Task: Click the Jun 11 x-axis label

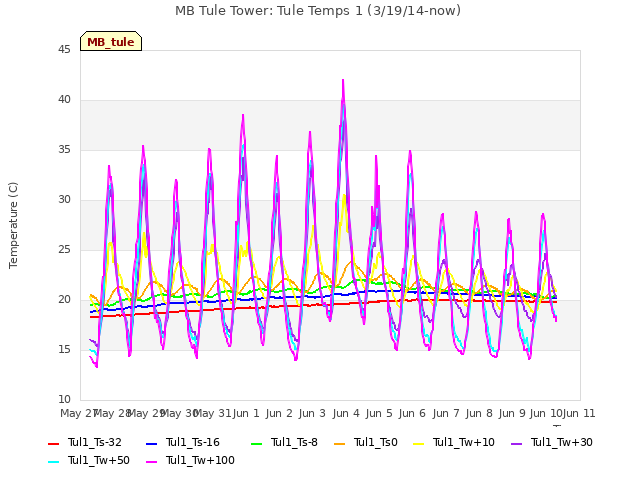Action: point(579,413)
